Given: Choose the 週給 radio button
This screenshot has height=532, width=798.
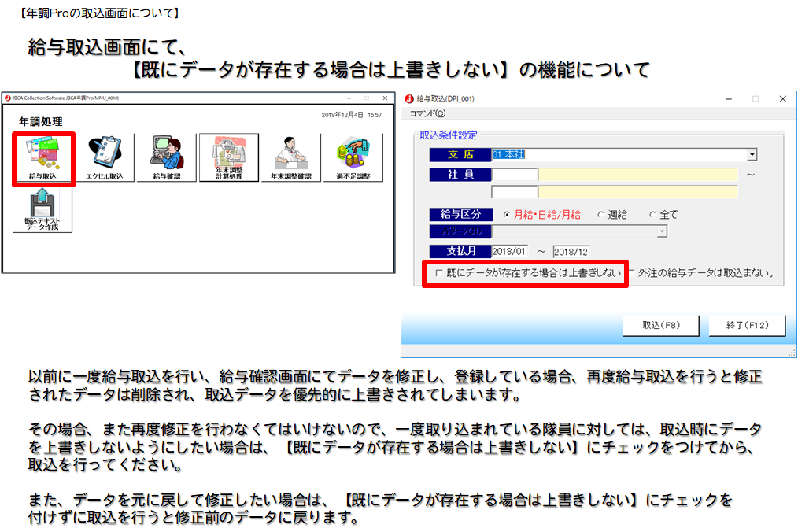Looking at the screenshot, I should click(600, 214).
